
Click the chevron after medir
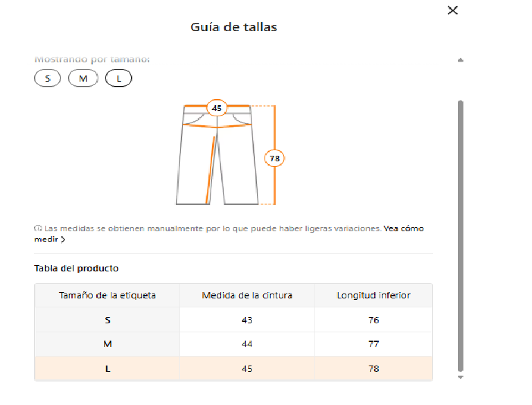[x=63, y=240]
